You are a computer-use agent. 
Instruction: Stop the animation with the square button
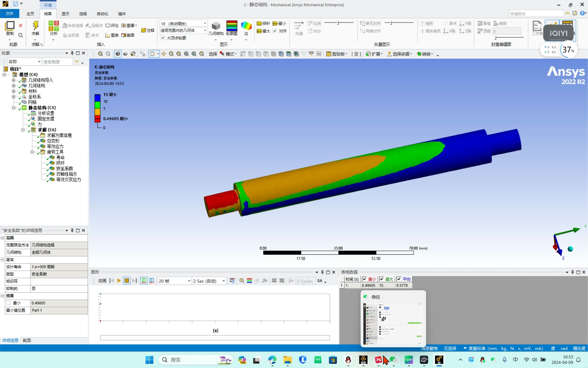click(127, 281)
